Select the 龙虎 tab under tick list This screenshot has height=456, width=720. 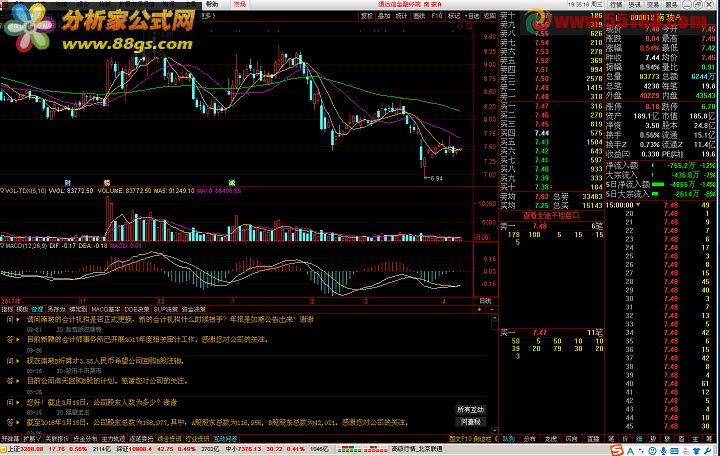[x=551, y=439]
